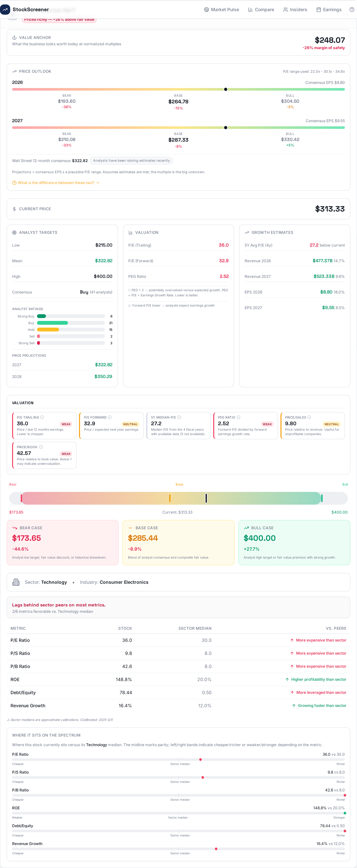Click the red up arrow in the Debt/Equity row
Image resolution: width=357 pixels, height=868 pixels.
click(292, 692)
